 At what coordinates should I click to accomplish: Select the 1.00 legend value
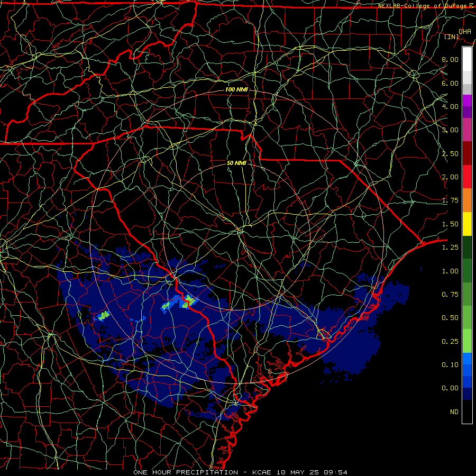(450, 271)
